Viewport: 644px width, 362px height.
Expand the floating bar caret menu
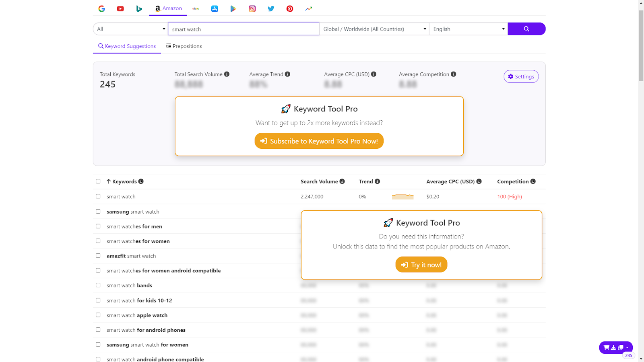point(627,347)
